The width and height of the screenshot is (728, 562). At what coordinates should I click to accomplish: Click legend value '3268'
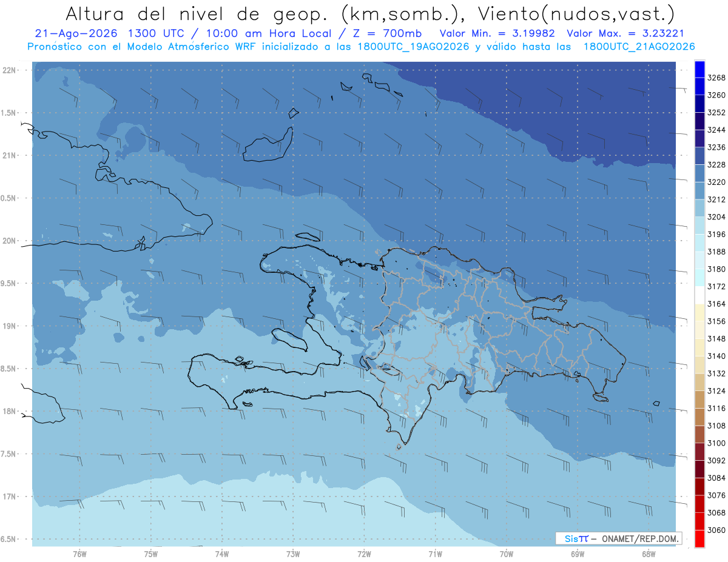point(716,78)
